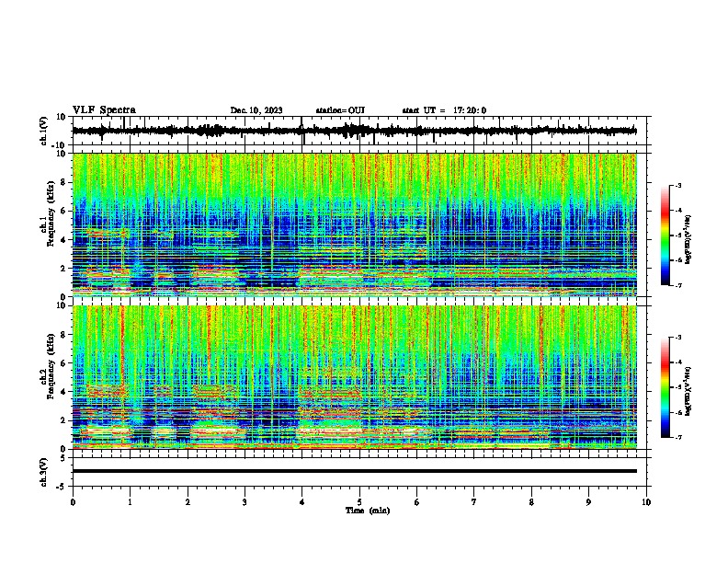Click time axis tick label "7"
This screenshot has height=563, width=728.
[474, 502]
